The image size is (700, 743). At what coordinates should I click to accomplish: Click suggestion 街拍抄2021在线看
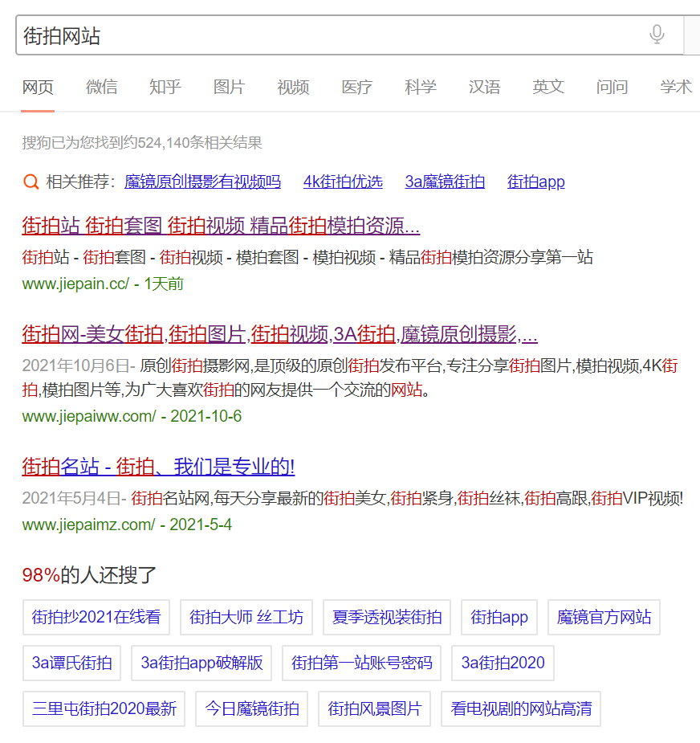coord(96,618)
